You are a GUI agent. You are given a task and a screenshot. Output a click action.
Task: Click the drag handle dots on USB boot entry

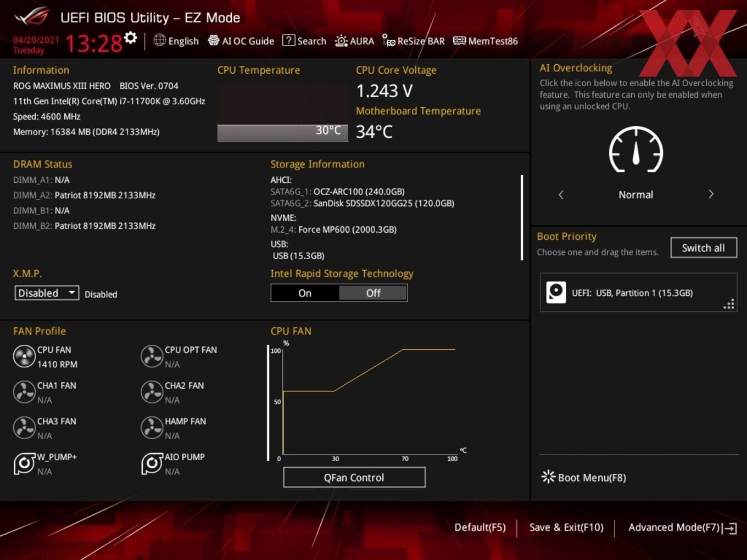click(x=729, y=304)
